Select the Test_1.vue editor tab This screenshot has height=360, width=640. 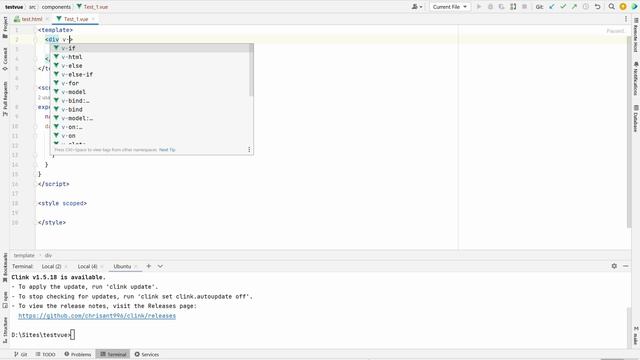pos(76,19)
